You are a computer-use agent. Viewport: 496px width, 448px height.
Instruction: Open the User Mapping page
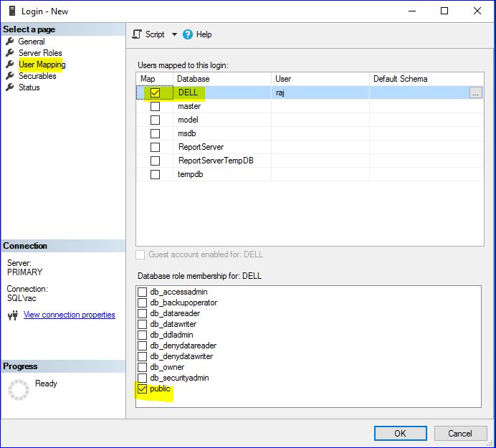click(42, 65)
